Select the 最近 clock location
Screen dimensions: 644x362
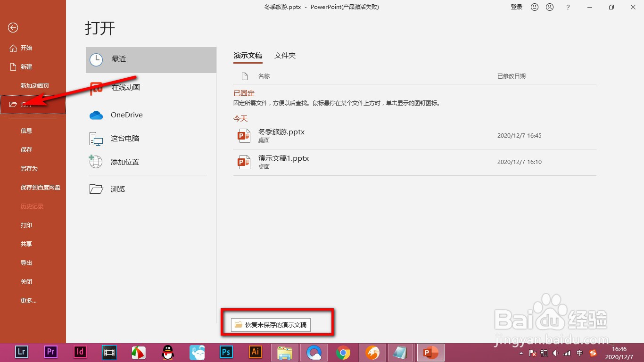click(151, 59)
